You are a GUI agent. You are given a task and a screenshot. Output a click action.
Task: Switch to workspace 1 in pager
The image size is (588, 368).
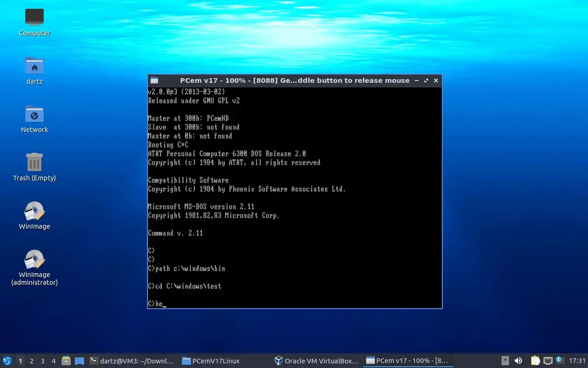click(20, 361)
